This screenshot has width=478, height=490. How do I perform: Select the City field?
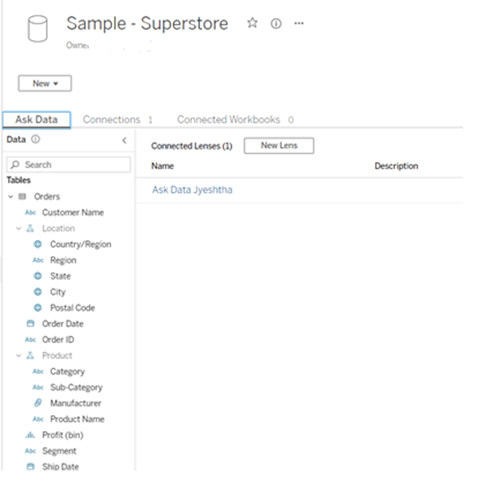click(58, 292)
